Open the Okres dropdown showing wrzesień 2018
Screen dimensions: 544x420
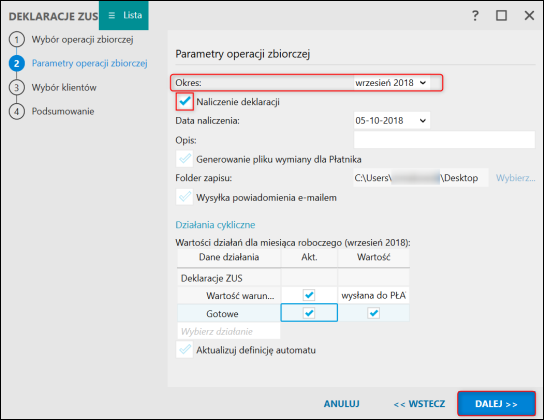coord(392,83)
